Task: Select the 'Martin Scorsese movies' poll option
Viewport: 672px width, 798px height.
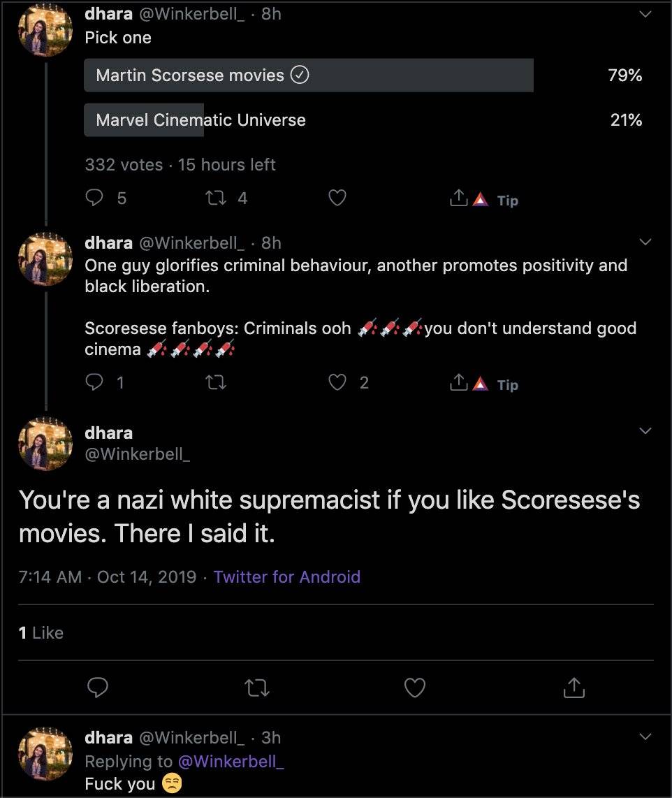Action: (307, 75)
